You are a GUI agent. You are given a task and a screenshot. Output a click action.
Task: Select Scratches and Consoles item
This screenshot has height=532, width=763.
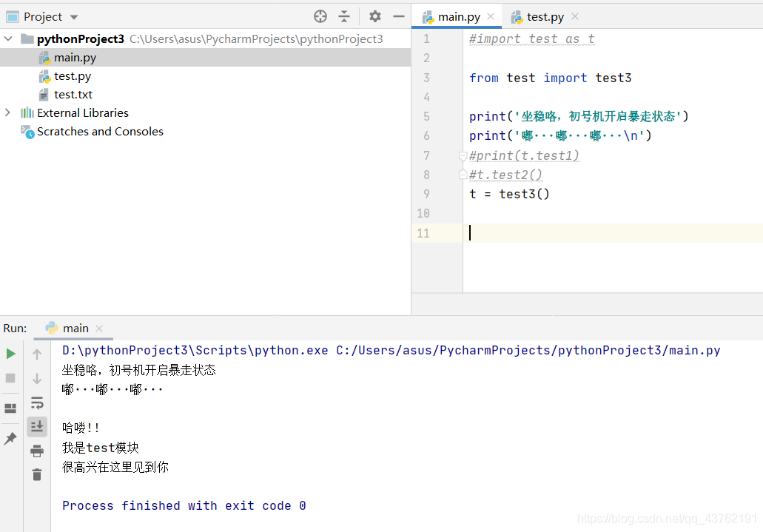point(100,132)
